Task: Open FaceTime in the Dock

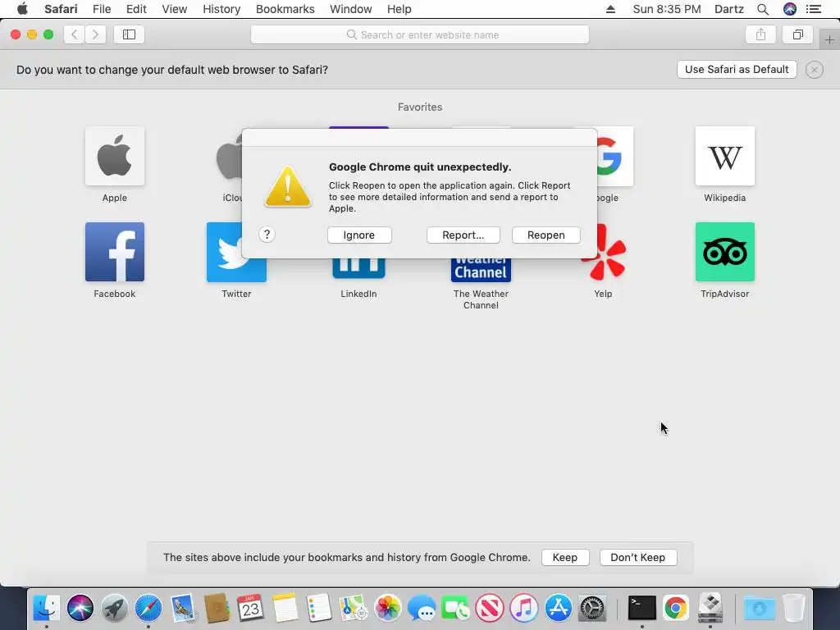Action: pyautogui.click(x=455, y=608)
